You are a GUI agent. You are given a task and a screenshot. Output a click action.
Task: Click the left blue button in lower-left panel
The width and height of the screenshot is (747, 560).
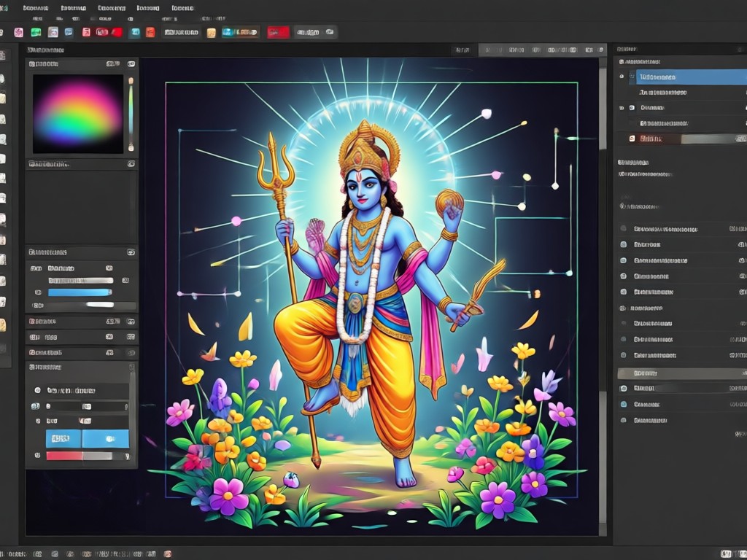pyautogui.click(x=63, y=438)
